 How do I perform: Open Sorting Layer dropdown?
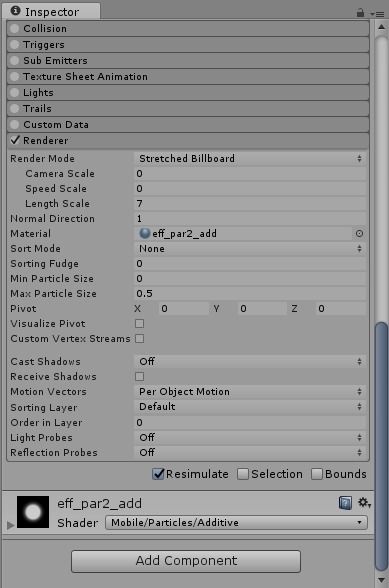coord(250,406)
